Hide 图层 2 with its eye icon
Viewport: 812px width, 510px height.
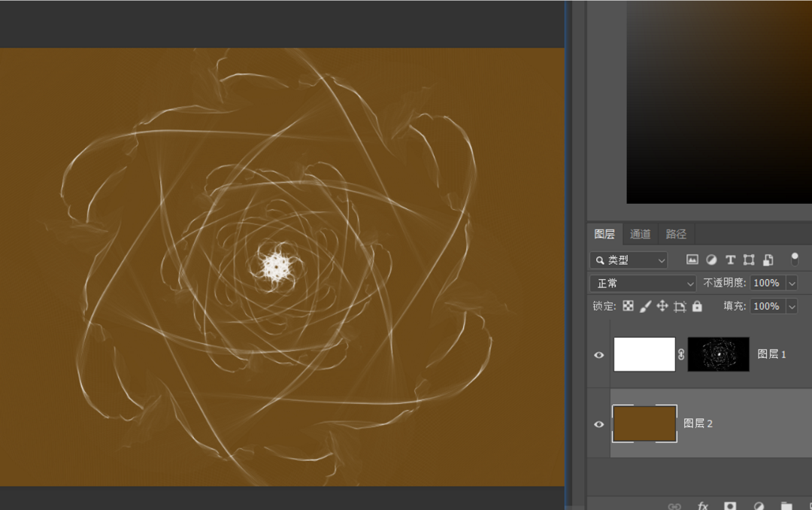coord(599,424)
